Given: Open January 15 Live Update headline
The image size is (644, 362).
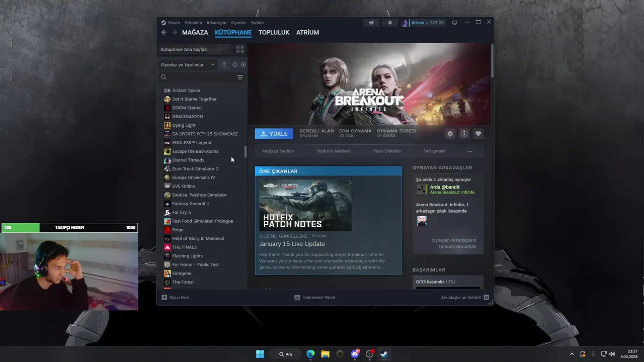Looking at the screenshot, I should pos(292,244).
